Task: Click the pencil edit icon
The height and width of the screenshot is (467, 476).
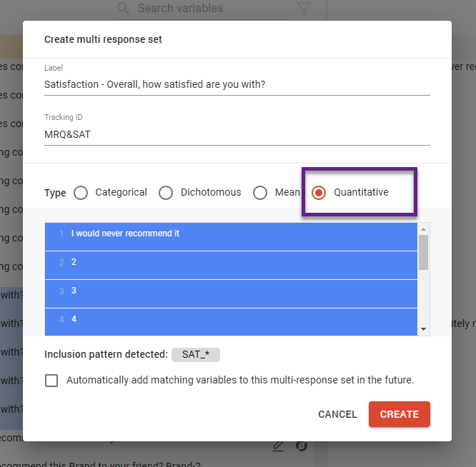Action: coord(279,446)
